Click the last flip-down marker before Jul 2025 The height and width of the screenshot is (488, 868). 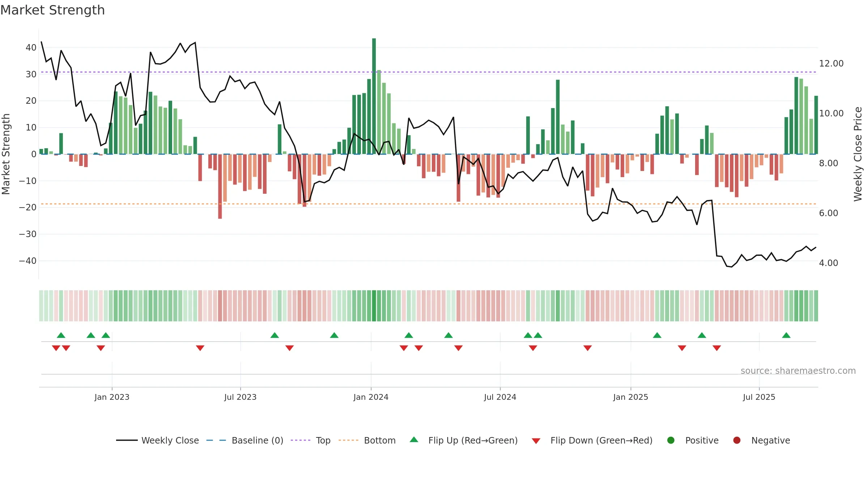717,348
